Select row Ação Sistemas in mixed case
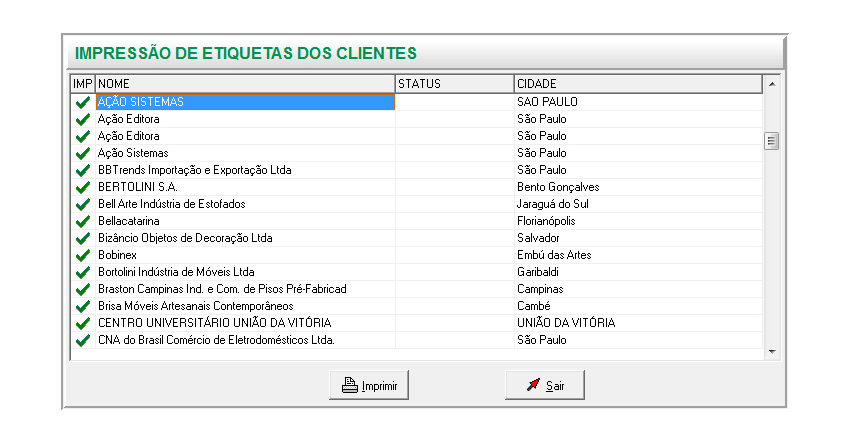The width and height of the screenshot is (850, 441). pos(246,153)
